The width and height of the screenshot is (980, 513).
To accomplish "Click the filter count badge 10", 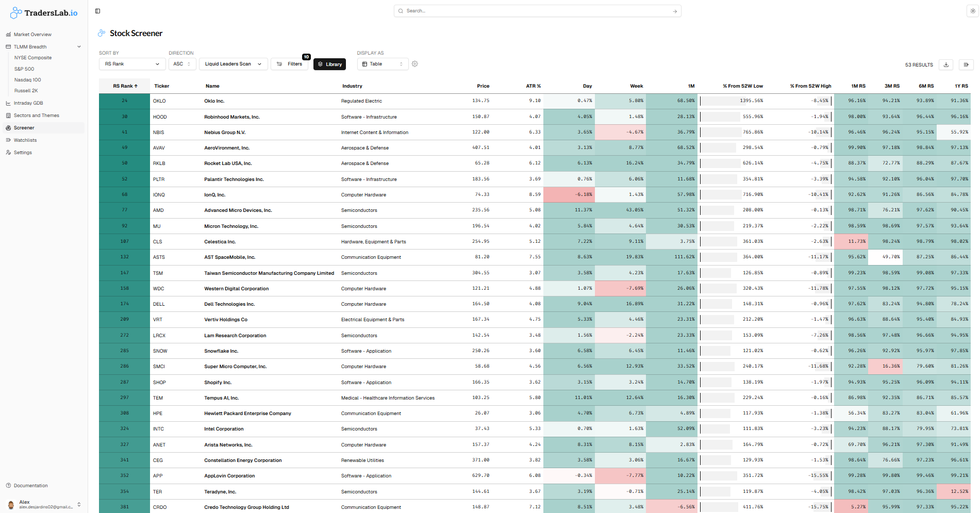I will 306,57.
